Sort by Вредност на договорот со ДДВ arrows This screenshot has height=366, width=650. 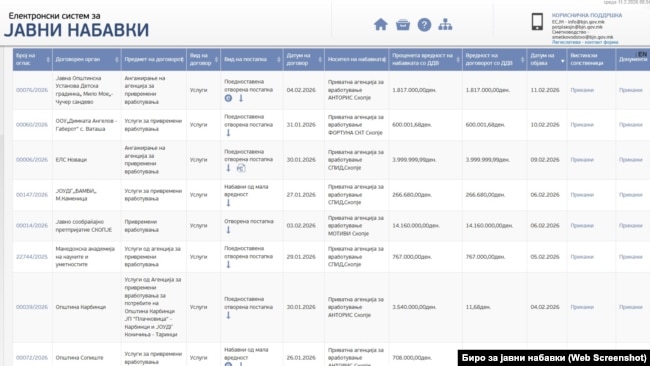(x=522, y=60)
